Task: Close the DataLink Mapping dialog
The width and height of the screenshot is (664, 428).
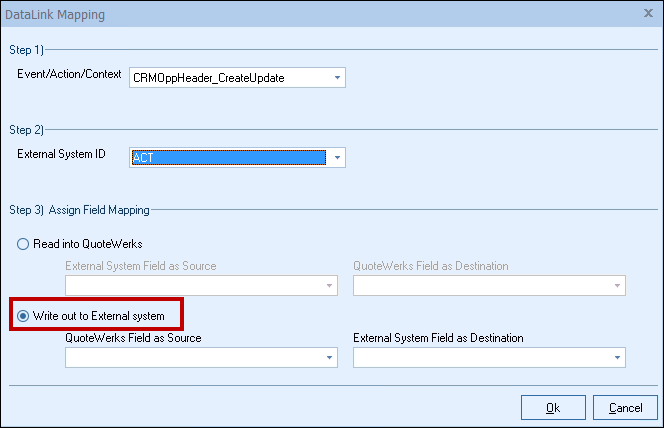Action: point(648,15)
